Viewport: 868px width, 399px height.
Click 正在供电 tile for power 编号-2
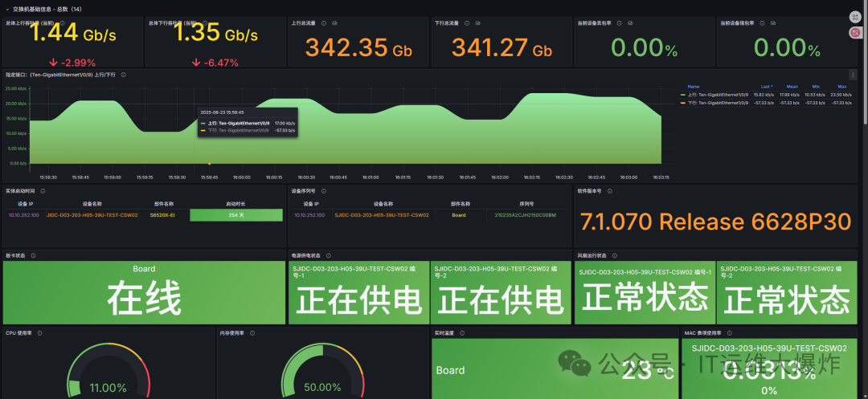501,293
